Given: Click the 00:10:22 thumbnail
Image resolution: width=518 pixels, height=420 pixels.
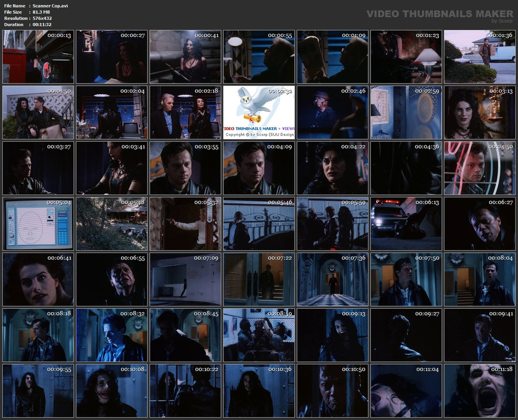Looking at the screenshot, I should 185,391.
